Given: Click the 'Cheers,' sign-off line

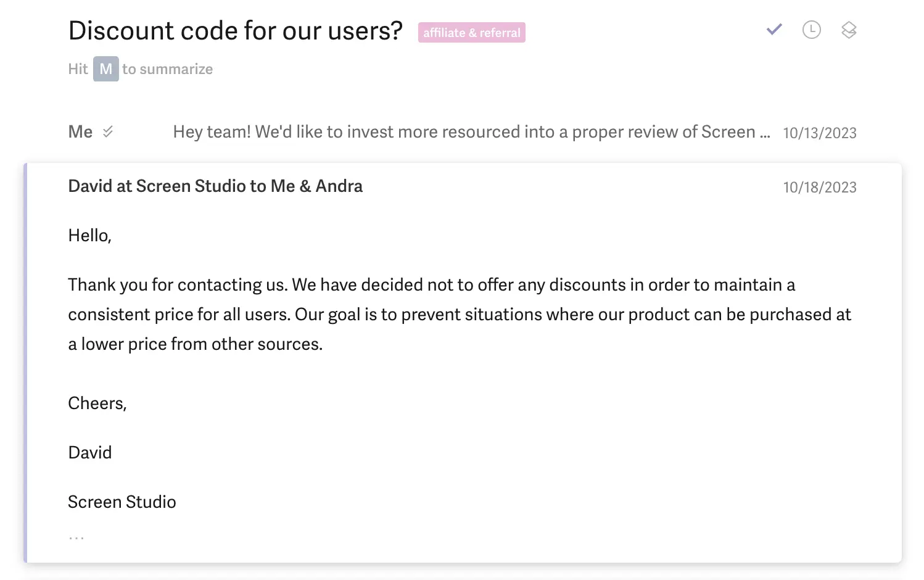Looking at the screenshot, I should [x=97, y=404].
